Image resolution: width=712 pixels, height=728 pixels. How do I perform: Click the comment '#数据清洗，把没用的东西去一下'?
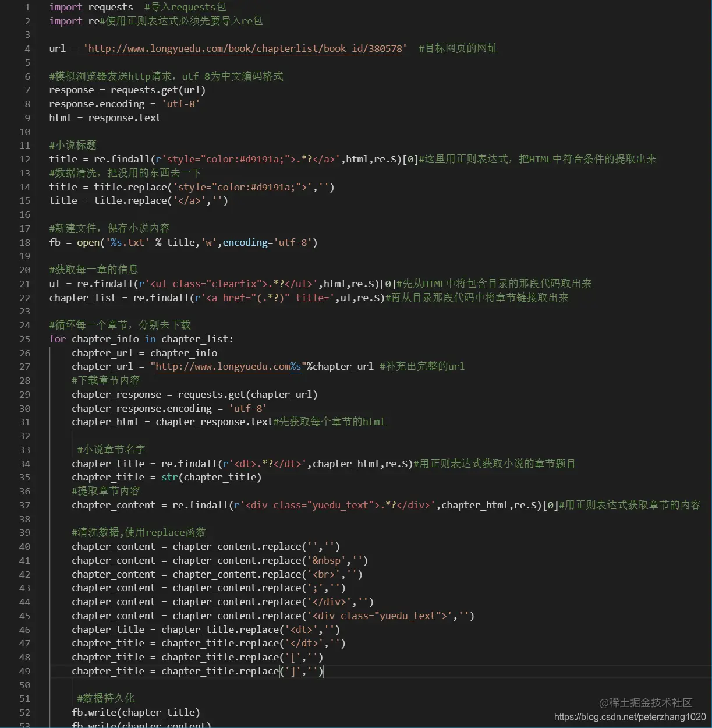coord(125,174)
